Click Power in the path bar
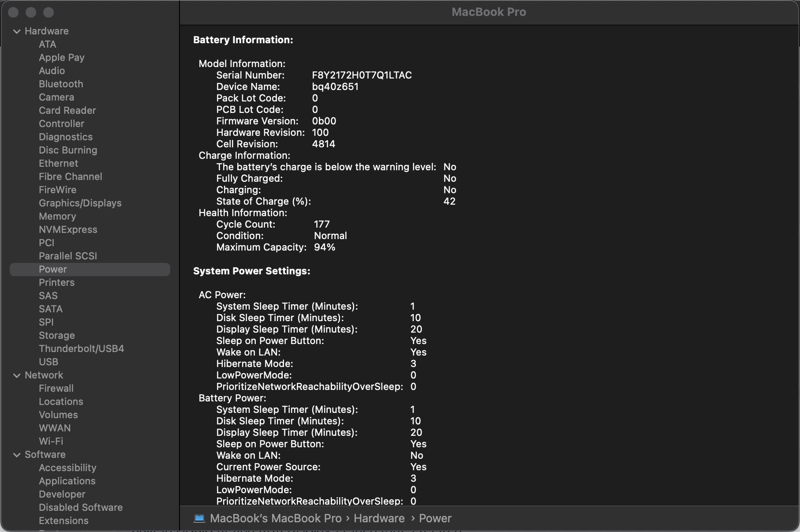Image resolution: width=800 pixels, height=532 pixels. (x=435, y=518)
